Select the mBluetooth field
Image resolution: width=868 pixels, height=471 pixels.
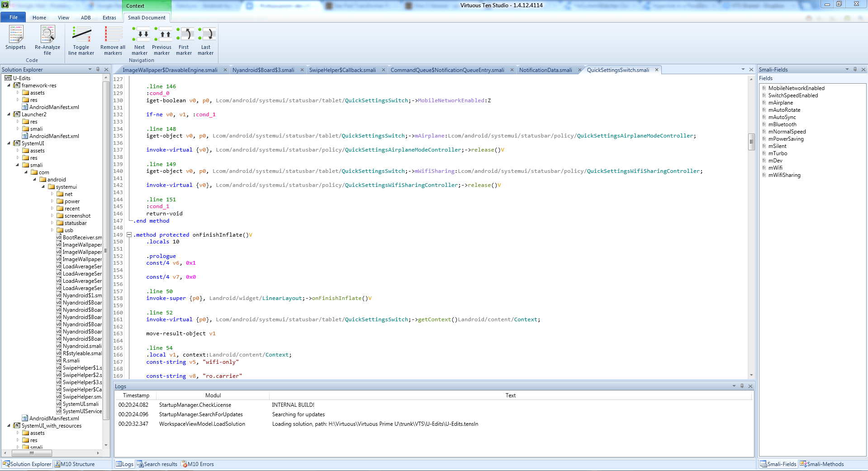point(782,124)
